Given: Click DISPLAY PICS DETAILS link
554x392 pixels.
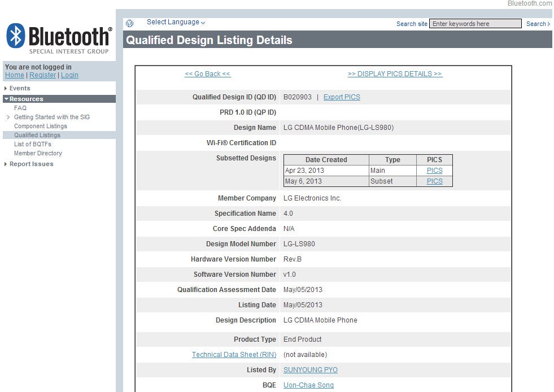Looking at the screenshot, I should [x=395, y=74].
